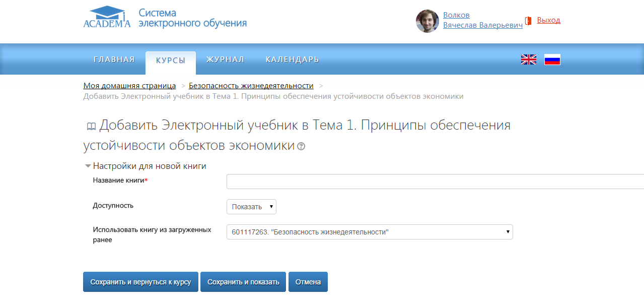
Task: Click the Название книги input field
Action: (435, 182)
